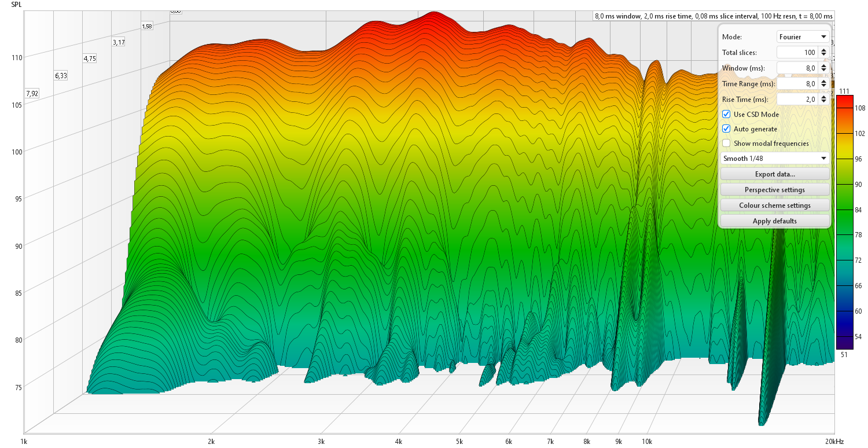Viewport: 868px width, 448px height.
Task: Increase Total slices using up arrow
Action: (x=823, y=50)
